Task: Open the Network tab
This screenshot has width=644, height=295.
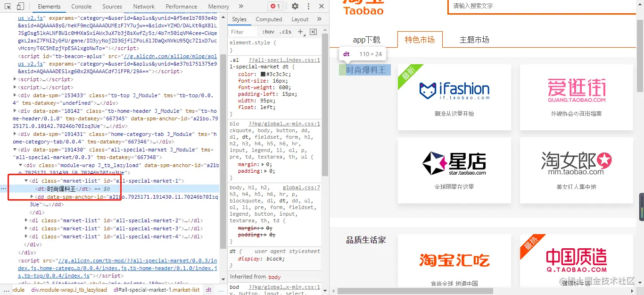Action: pyautogui.click(x=144, y=7)
